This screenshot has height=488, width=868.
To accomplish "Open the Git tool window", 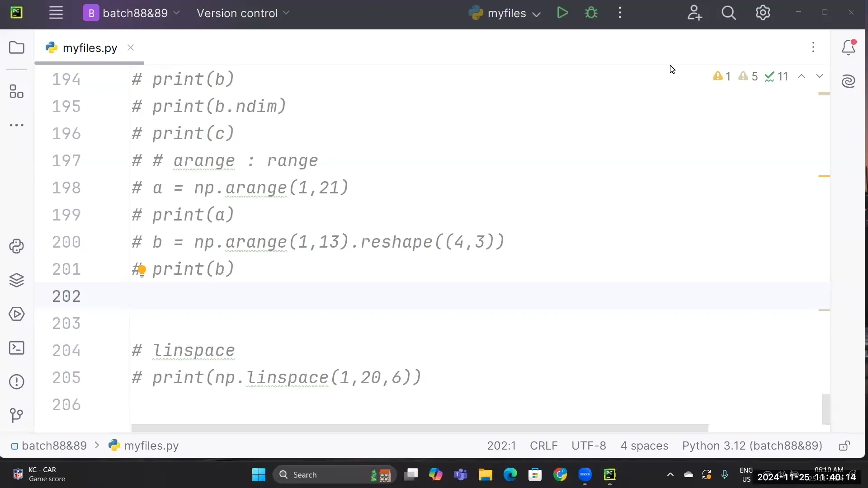I will point(16,415).
